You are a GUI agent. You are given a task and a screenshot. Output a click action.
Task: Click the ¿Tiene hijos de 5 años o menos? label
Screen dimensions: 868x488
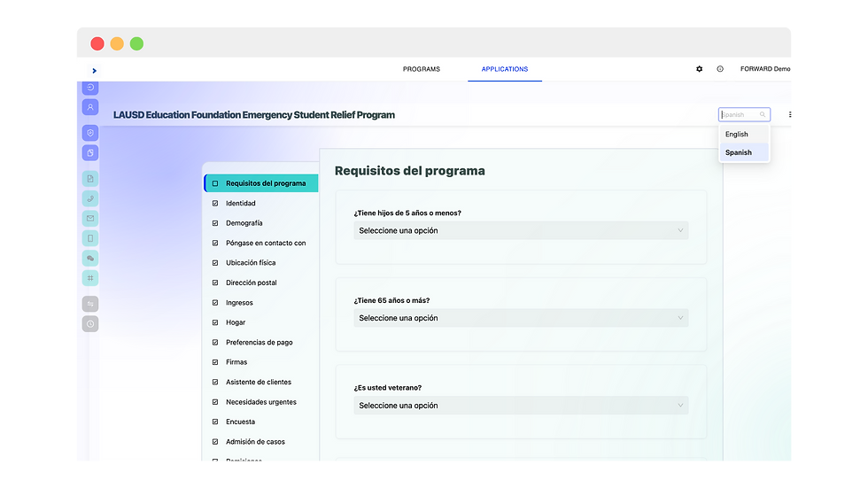407,213
